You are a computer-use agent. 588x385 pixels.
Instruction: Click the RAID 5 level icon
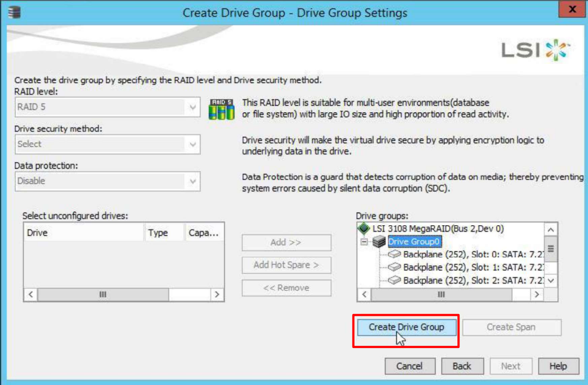pyautogui.click(x=222, y=109)
